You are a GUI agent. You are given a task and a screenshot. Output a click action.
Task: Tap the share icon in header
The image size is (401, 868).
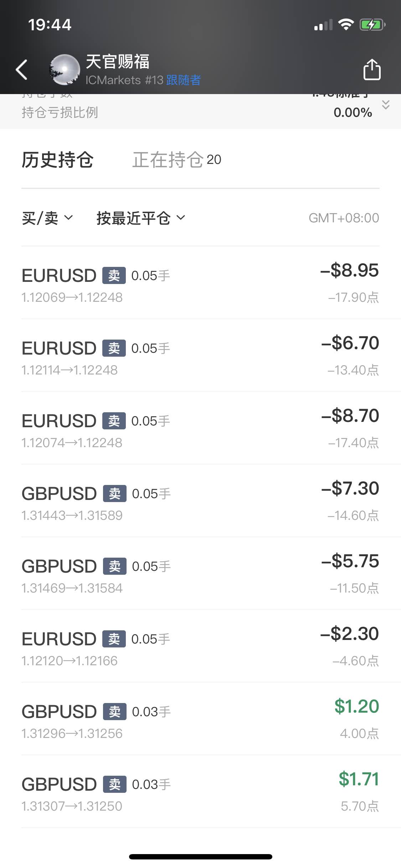pyautogui.click(x=372, y=69)
